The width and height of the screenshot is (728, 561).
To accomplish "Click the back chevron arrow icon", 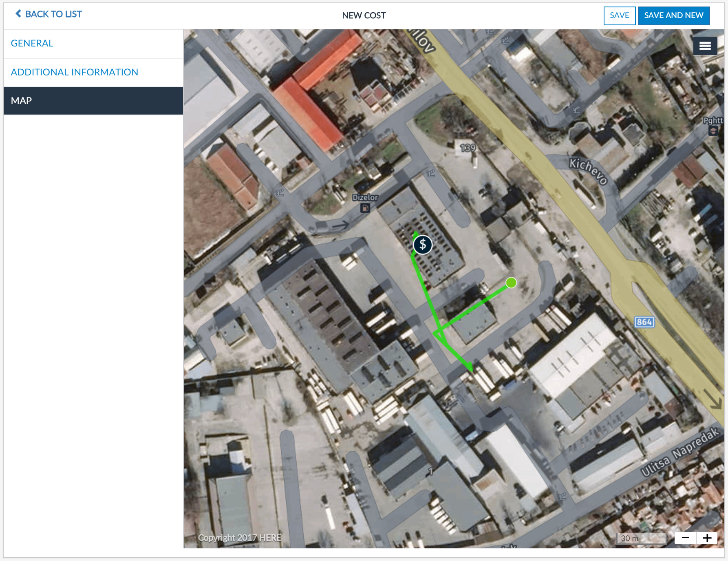I will pyautogui.click(x=18, y=14).
